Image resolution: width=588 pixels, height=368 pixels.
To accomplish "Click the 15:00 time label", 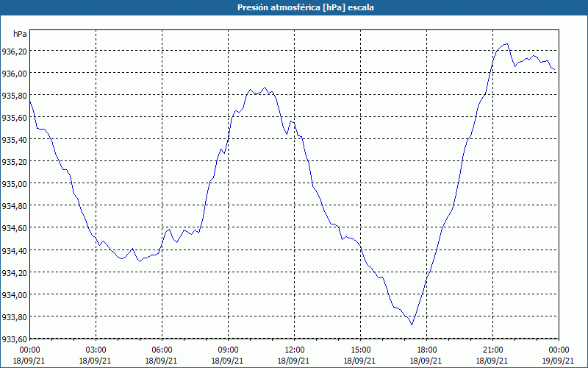I will pyautogui.click(x=360, y=350).
